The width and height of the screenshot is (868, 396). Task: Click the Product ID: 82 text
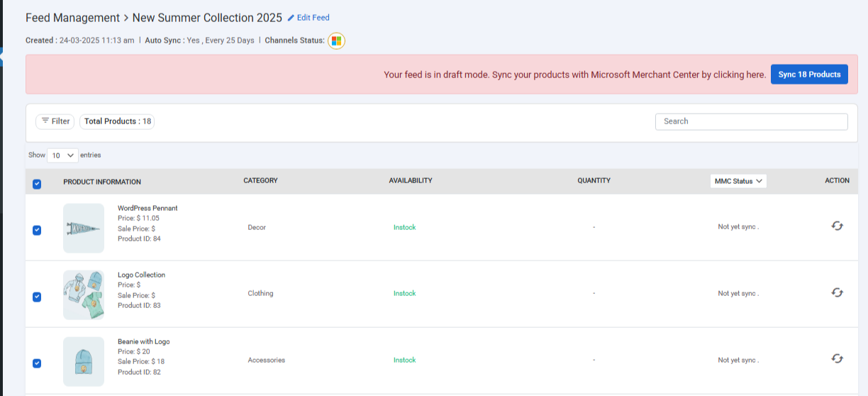click(139, 372)
